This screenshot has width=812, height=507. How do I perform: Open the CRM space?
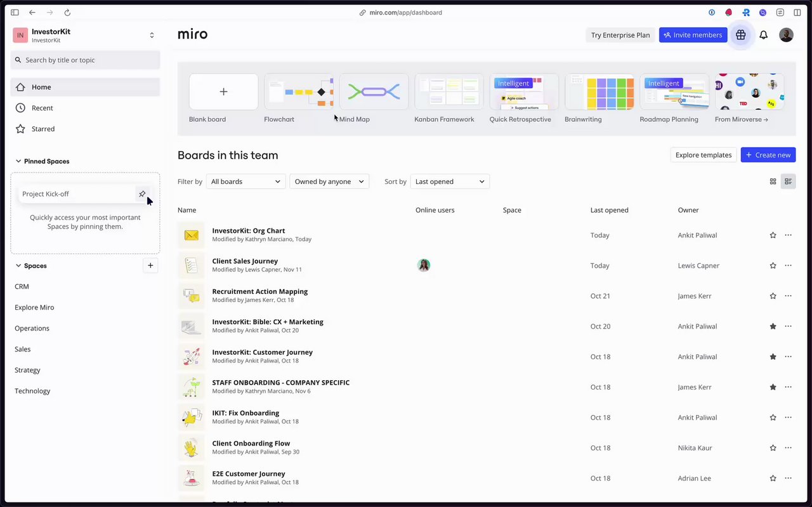click(x=22, y=287)
